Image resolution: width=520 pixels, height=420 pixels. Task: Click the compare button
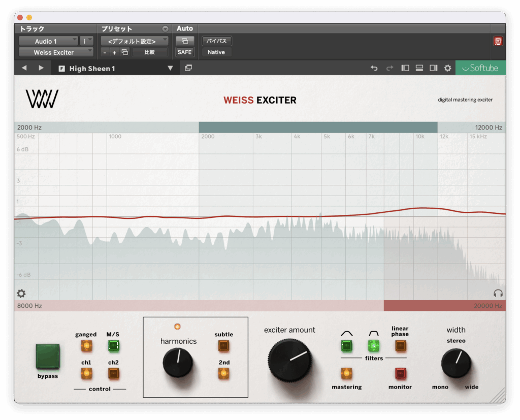(x=150, y=52)
